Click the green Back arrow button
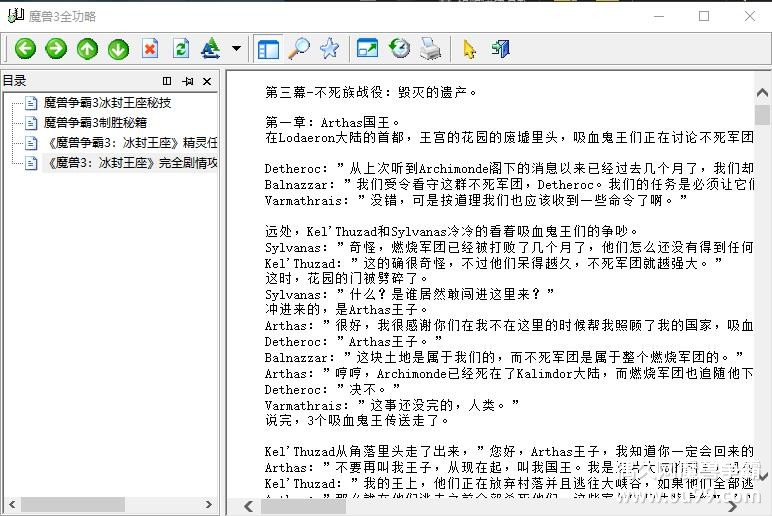The width and height of the screenshot is (772, 516). point(25,48)
